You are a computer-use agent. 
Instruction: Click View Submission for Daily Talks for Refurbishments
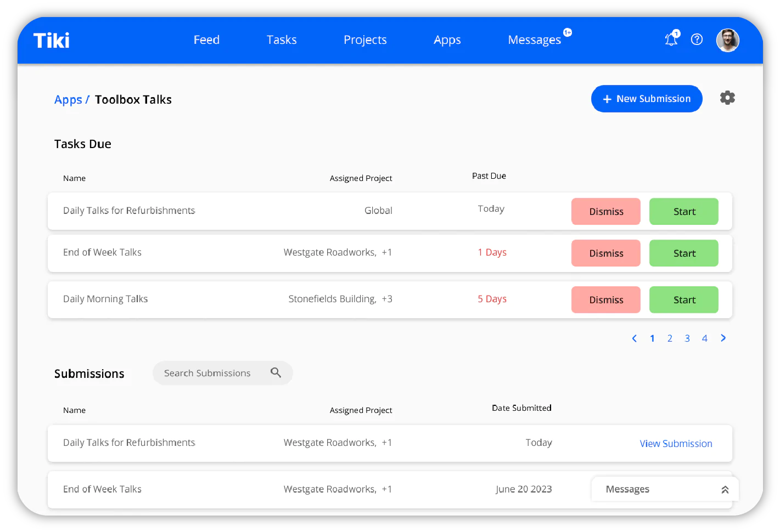click(676, 444)
